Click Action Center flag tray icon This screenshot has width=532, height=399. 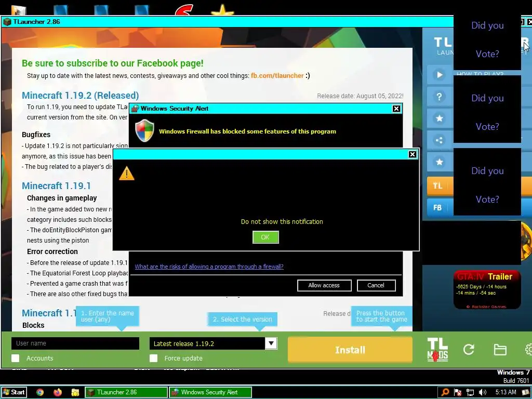click(458, 392)
